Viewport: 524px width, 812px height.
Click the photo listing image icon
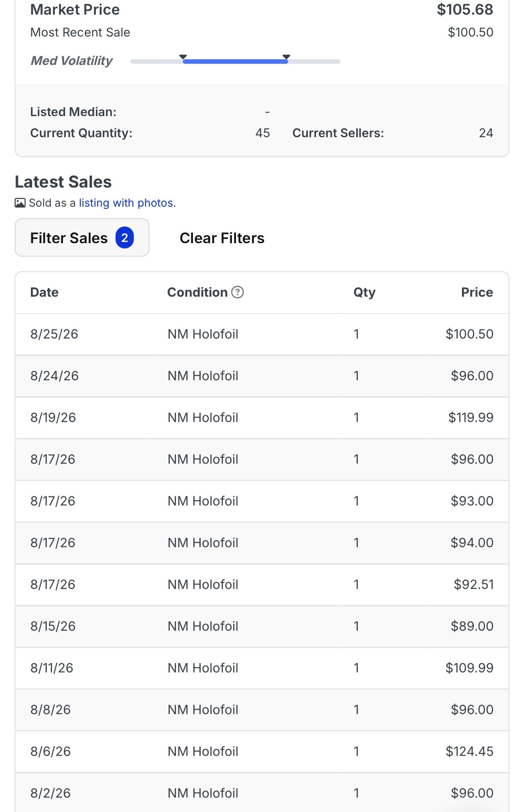20,203
